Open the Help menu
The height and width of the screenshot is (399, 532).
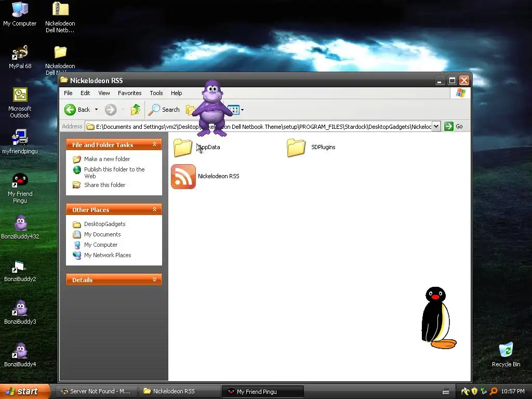tap(176, 93)
